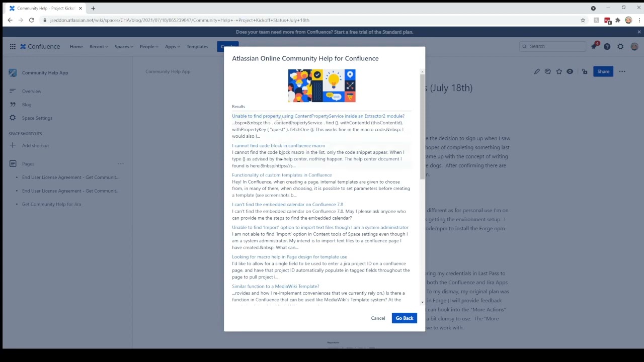This screenshot has width=644, height=362.
Task: Click Pages heading in the sidebar
Action: click(28, 163)
